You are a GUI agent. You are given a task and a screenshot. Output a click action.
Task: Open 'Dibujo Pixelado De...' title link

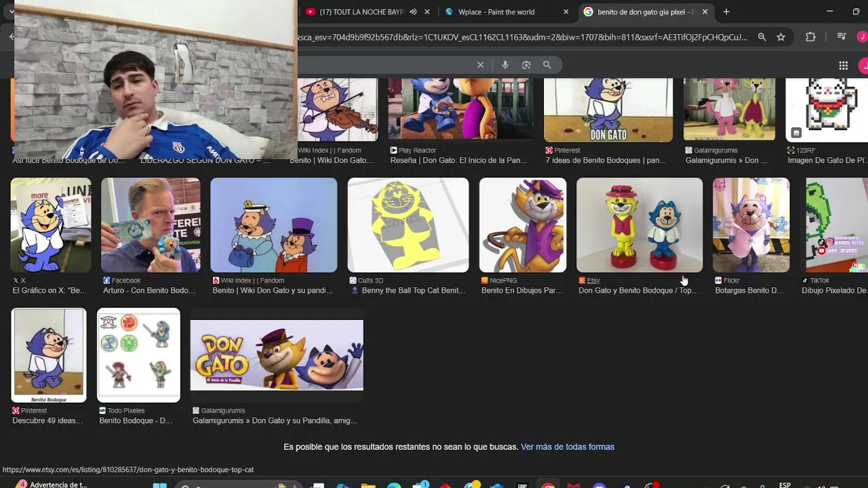[x=835, y=290]
